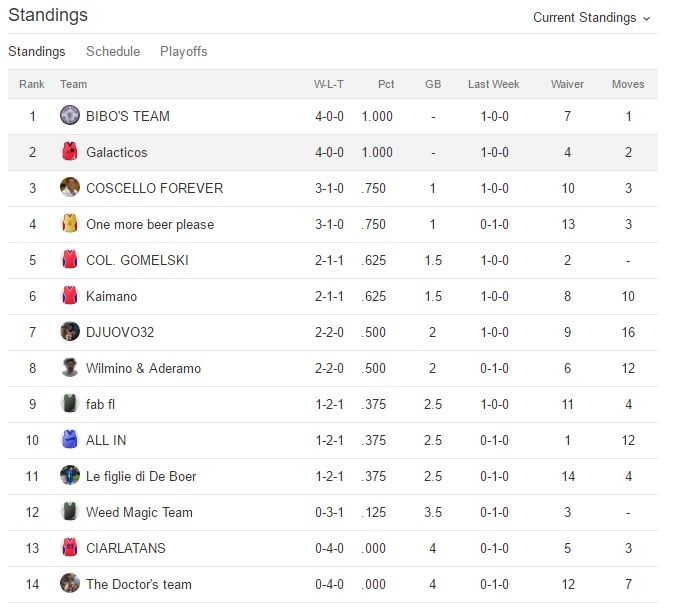Open the fab fl team link
Viewport: 673px width, 608px height.
pos(101,404)
